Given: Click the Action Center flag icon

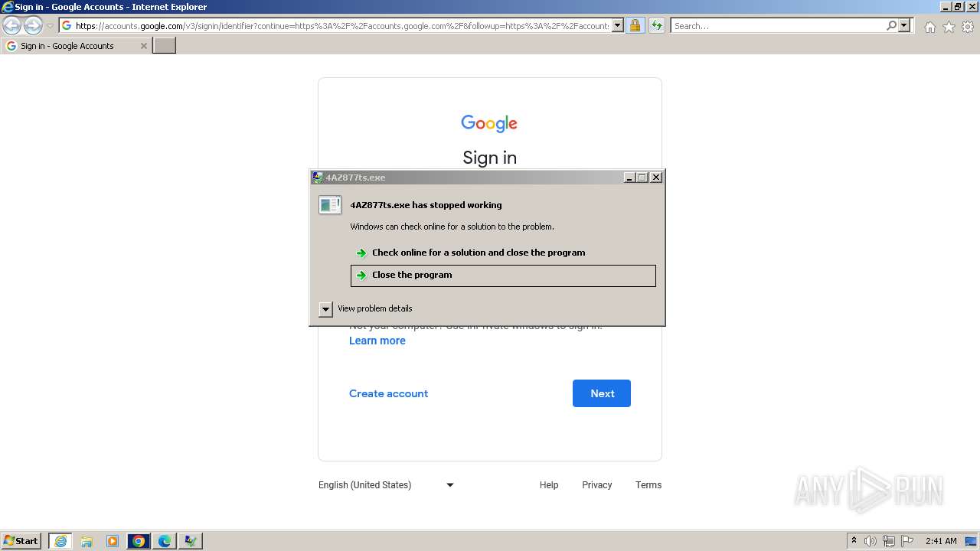Looking at the screenshot, I should pos(907,541).
